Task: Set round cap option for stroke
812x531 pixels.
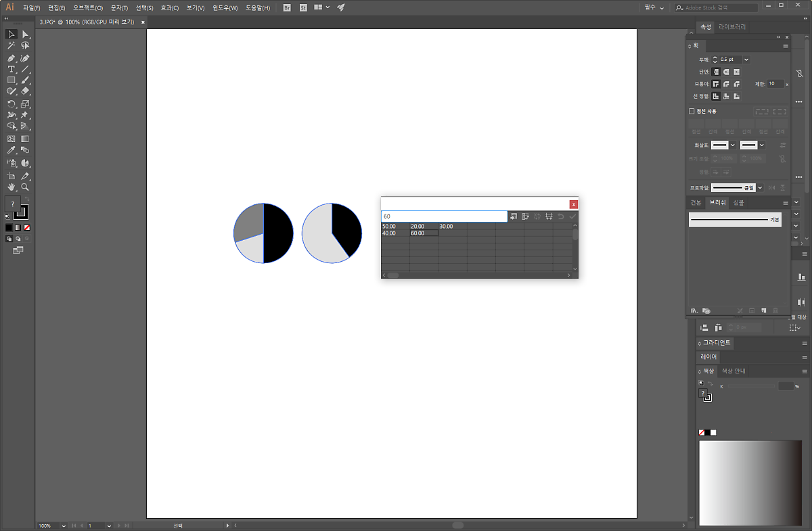Action: pos(726,72)
